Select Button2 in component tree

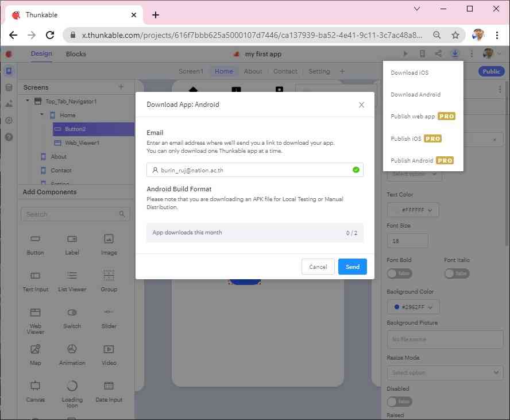[x=94, y=129]
